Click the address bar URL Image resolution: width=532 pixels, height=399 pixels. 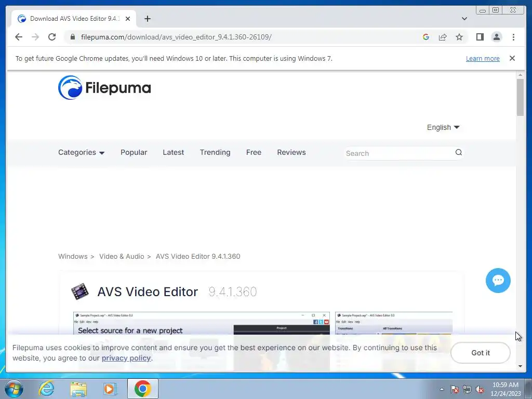(x=176, y=37)
